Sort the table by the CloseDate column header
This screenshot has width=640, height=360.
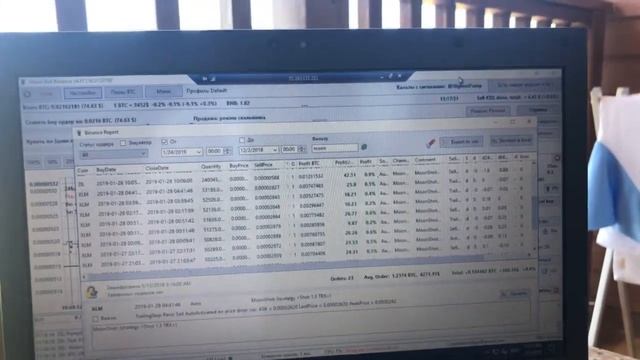coord(157,168)
